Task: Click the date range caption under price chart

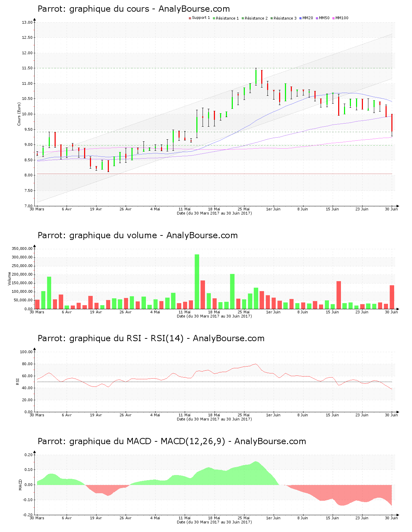Action: [x=214, y=213]
